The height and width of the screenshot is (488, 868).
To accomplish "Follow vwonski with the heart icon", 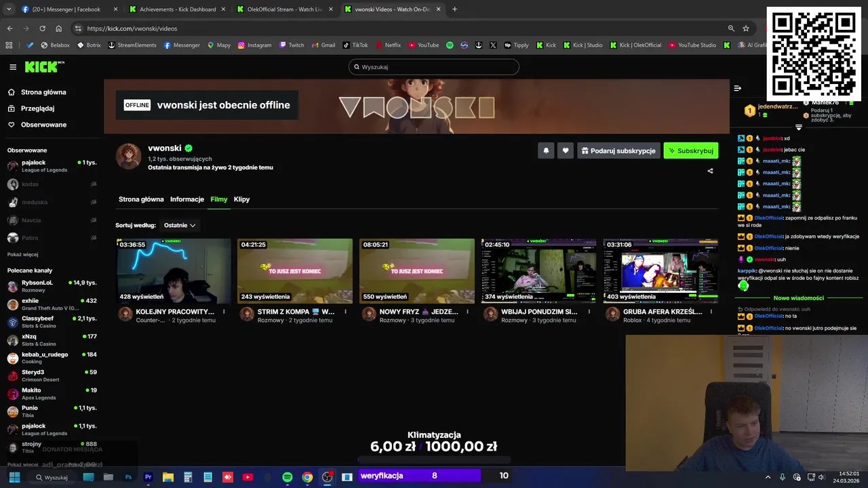I will coord(566,150).
